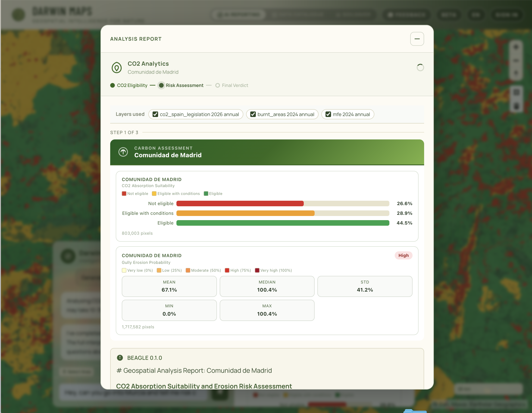Uncheck mfe 2024 annual layer
532x413 pixels.
pyautogui.click(x=328, y=114)
